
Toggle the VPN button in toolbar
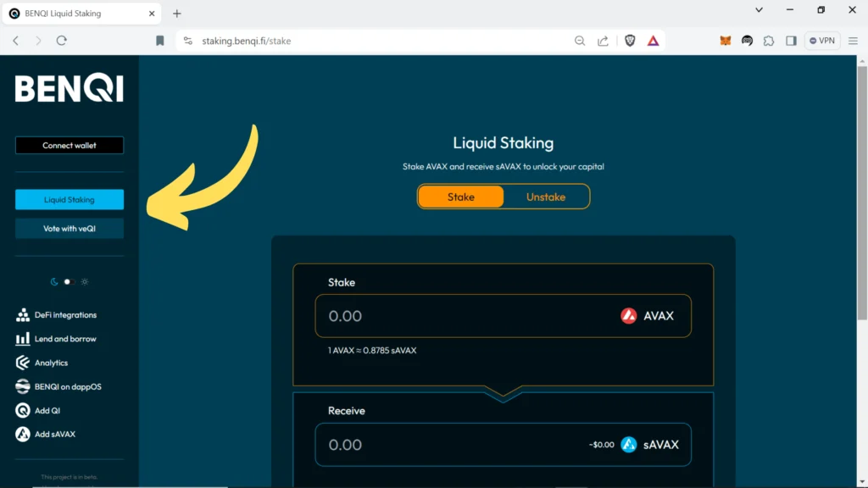822,41
